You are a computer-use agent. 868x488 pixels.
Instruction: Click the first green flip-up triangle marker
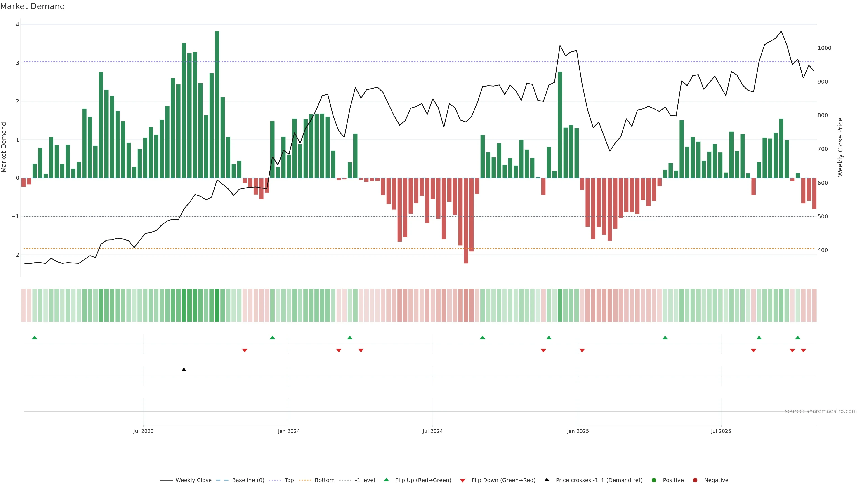tap(34, 338)
